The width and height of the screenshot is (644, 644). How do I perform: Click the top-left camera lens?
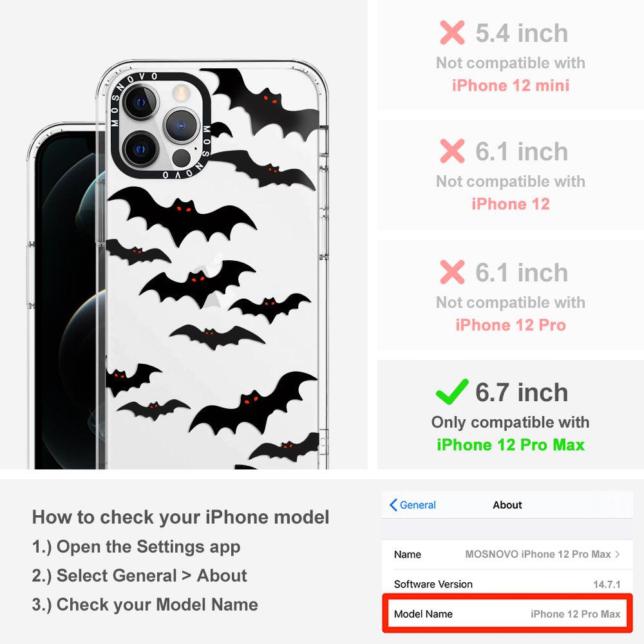point(141,102)
